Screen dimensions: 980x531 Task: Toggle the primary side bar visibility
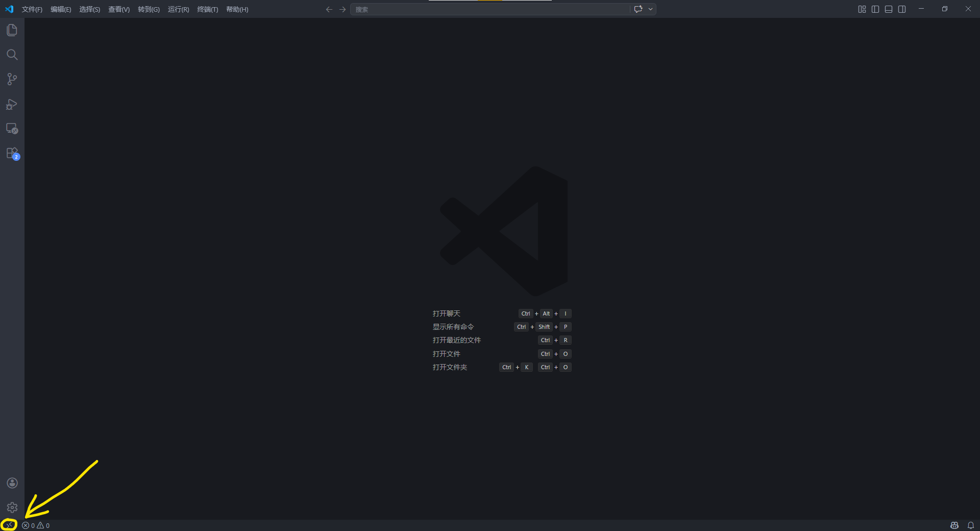coord(875,9)
